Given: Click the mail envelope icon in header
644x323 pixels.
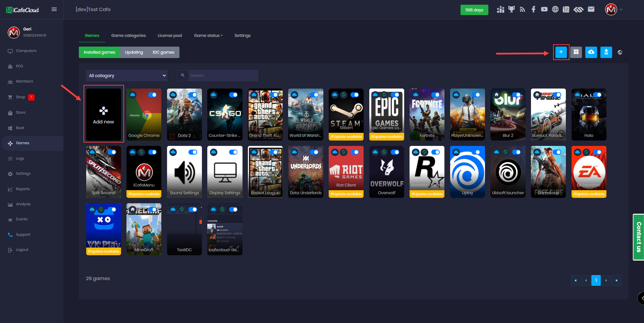Looking at the screenshot, I should point(591,9).
